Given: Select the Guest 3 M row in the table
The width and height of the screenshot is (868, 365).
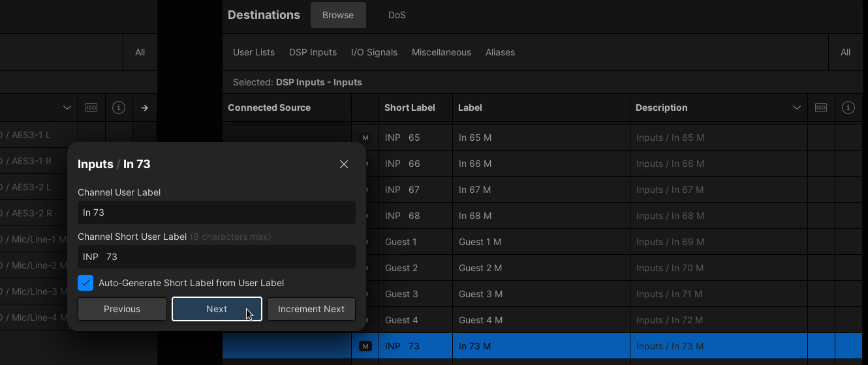Looking at the screenshot, I should click(x=542, y=294).
